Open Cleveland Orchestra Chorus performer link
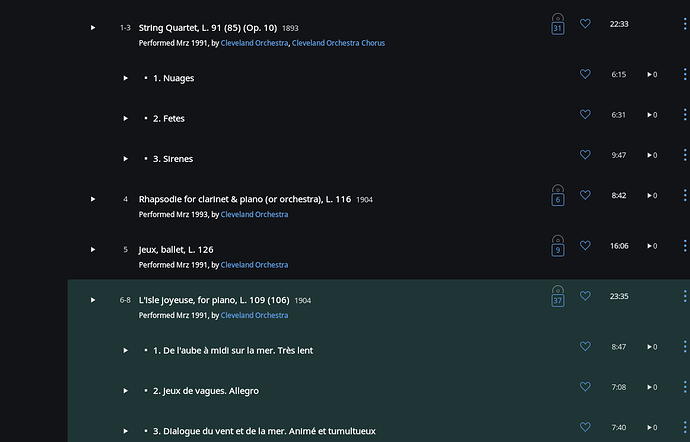The image size is (690, 442). 338,43
